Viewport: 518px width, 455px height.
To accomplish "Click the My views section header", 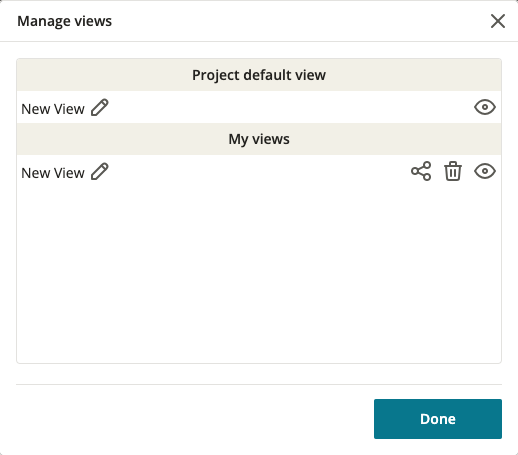I will [x=259, y=139].
